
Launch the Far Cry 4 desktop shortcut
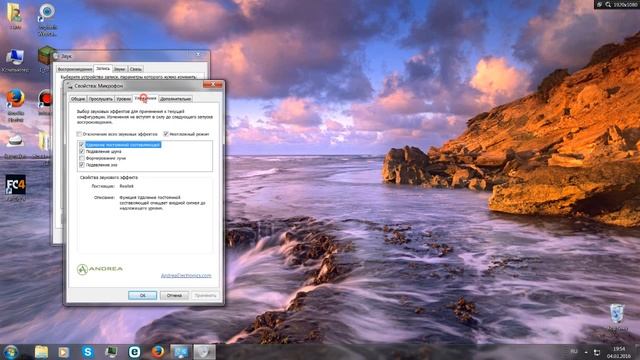(x=16, y=187)
